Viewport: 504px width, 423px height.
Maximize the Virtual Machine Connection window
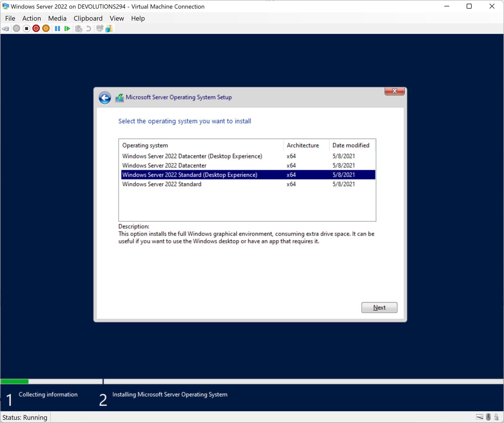pos(469,6)
